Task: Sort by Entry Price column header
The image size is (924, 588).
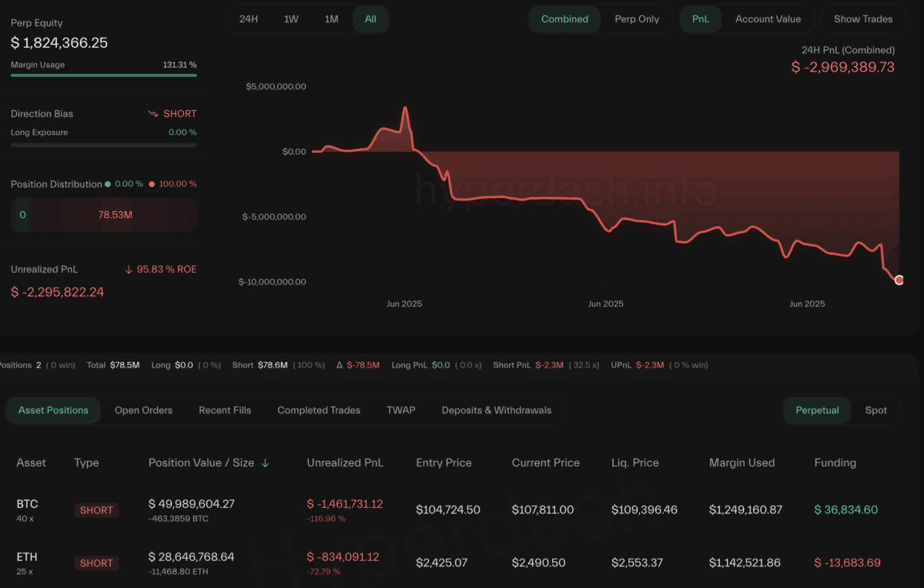Action: [x=444, y=463]
